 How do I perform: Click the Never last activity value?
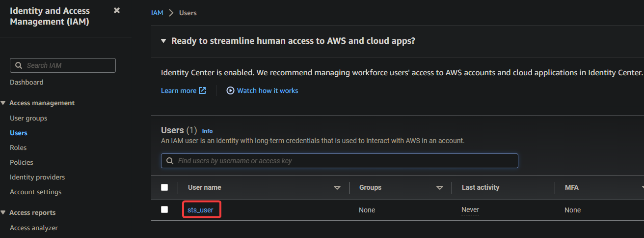pos(470,210)
